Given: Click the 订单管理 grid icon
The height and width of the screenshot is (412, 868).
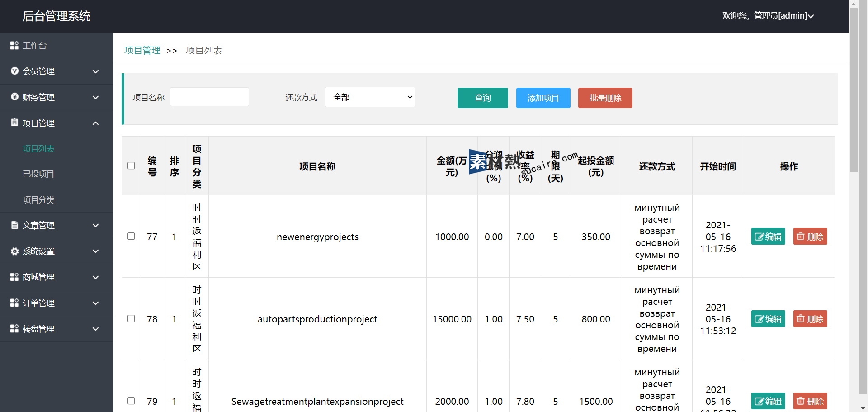Looking at the screenshot, I should pos(14,303).
